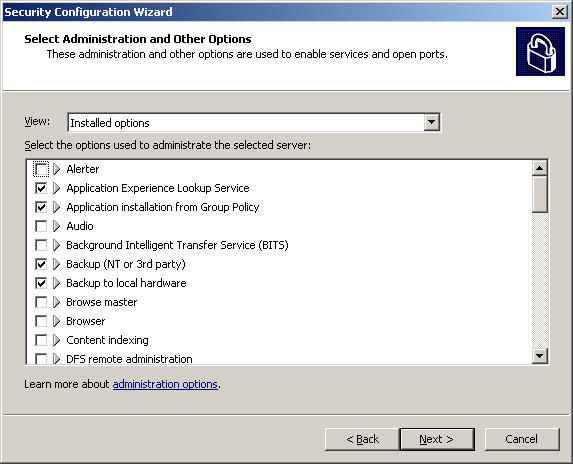The height and width of the screenshot is (464, 573).
Task: Select the Browser row label
Action: [x=86, y=321]
